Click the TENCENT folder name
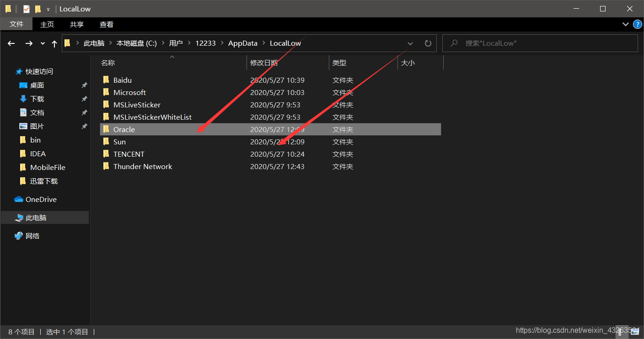The width and height of the screenshot is (644, 339). pos(129,154)
